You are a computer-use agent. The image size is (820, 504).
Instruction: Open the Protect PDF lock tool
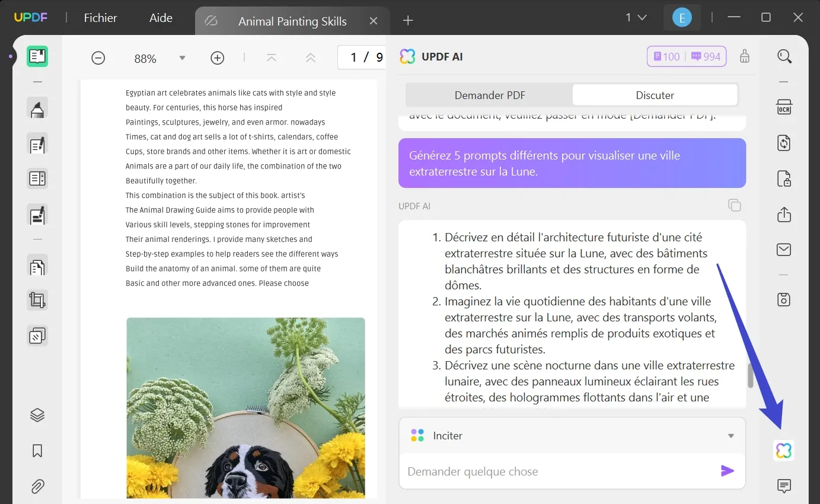click(784, 178)
